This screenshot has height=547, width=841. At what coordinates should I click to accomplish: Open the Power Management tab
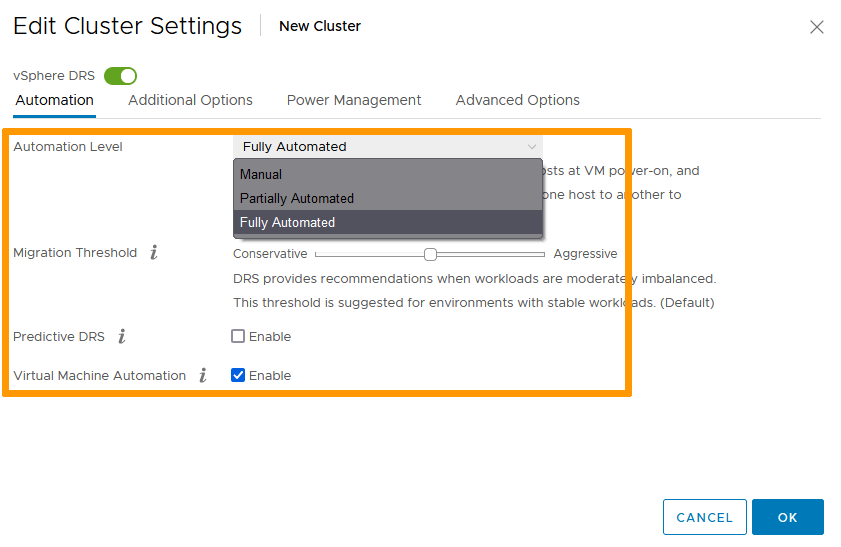(x=354, y=100)
